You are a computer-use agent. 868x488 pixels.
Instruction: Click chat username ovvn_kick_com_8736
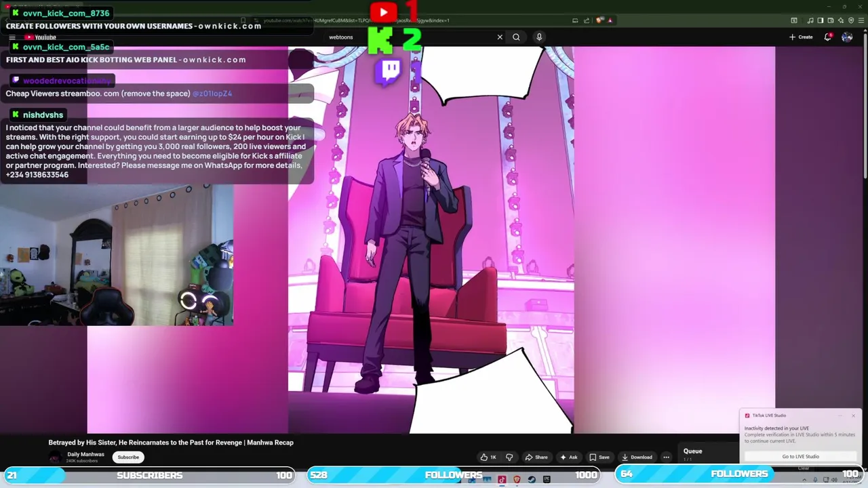tap(66, 14)
